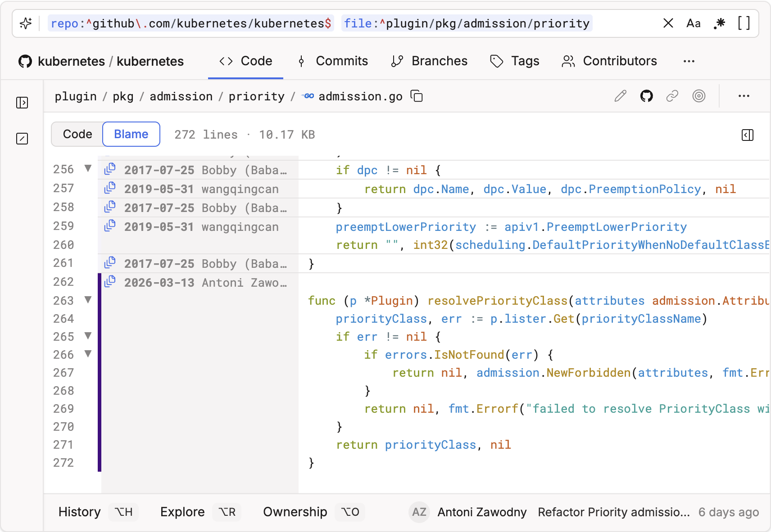Switch to the Code view button

pos(77,134)
